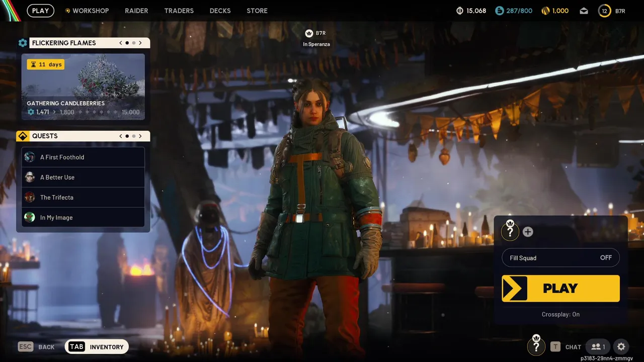The image size is (644, 362).
Task: Click the Flickering Flames header title
Action: point(64,43)
